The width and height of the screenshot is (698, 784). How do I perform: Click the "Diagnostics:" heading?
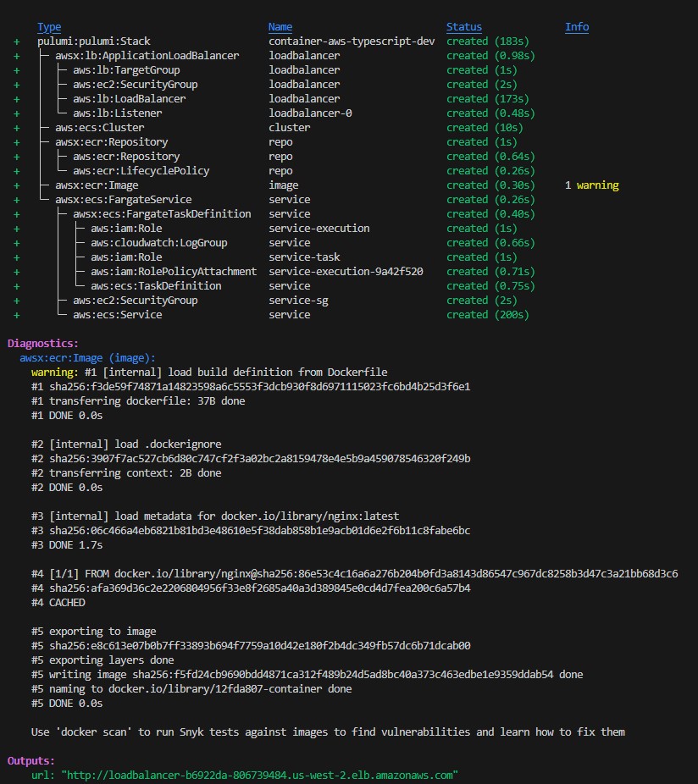(x=43, y=344)
